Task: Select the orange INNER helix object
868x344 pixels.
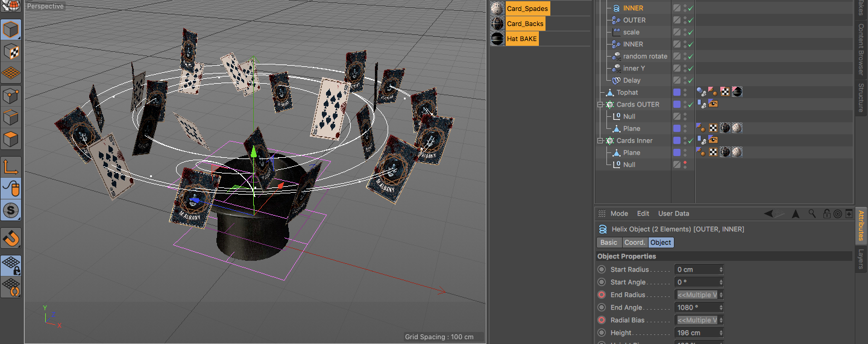Action: click(633, 8)
